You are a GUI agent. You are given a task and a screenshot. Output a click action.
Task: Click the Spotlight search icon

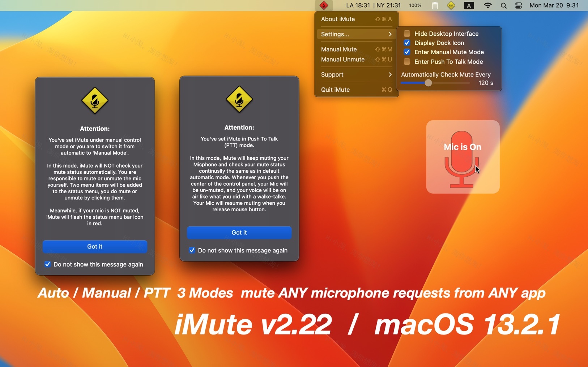click(x=503, y=5)
